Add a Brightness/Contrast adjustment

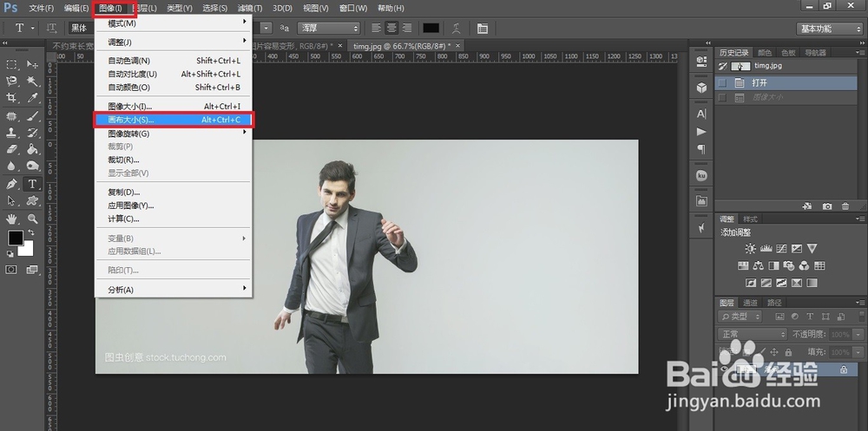pyautogui.click(x=750, y=249)
